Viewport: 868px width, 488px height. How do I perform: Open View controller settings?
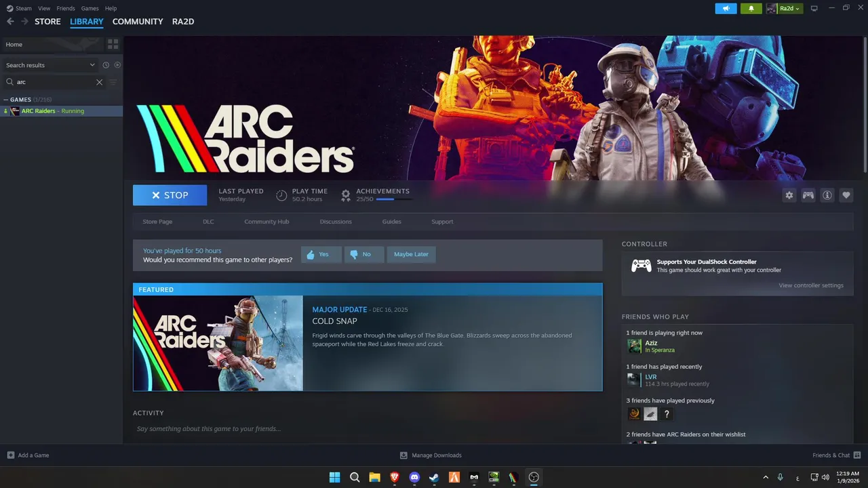811,285
